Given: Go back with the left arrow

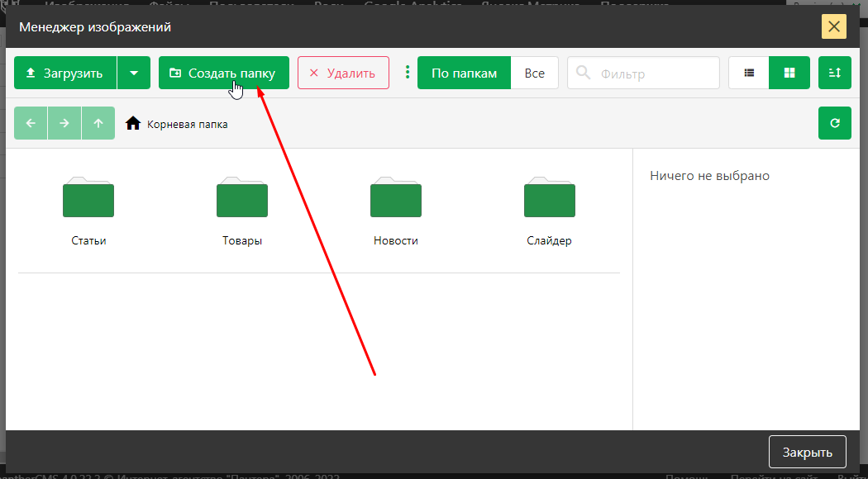Looking at the screenshot, I should point(31,123).
